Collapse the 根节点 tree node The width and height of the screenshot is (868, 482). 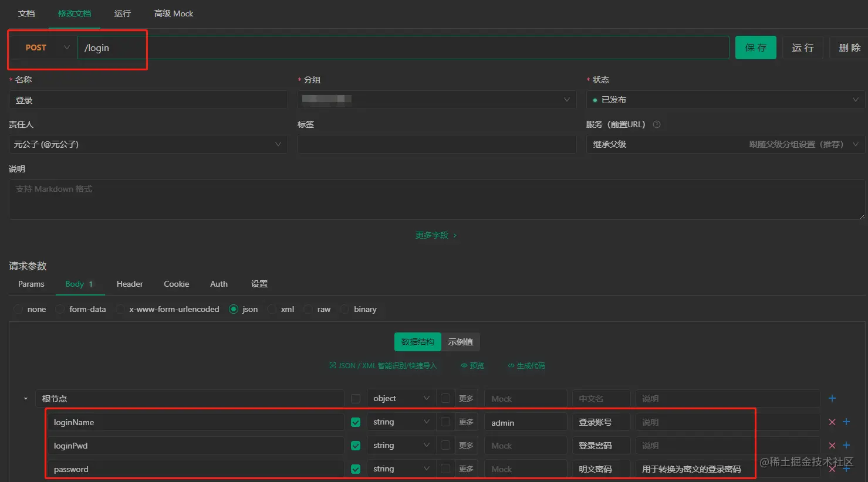click(x=25, y=398)
